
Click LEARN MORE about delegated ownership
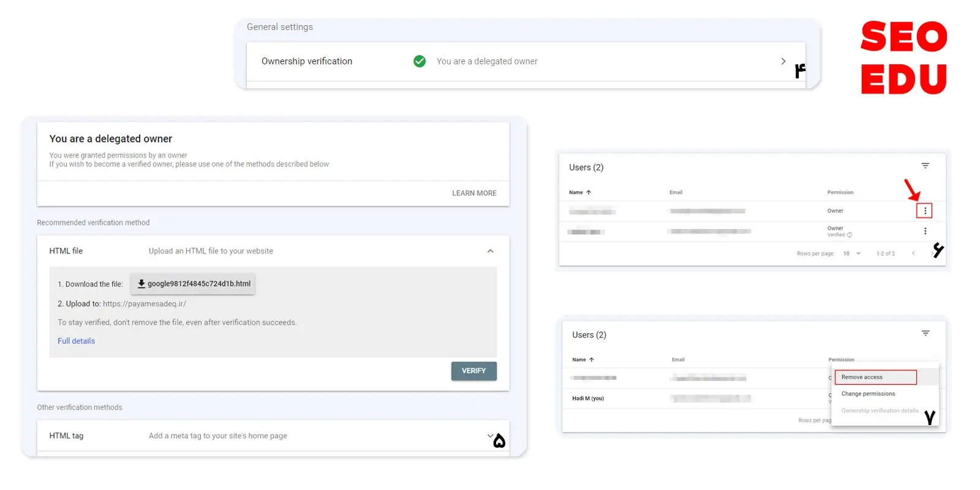click(x=474, y=193)
